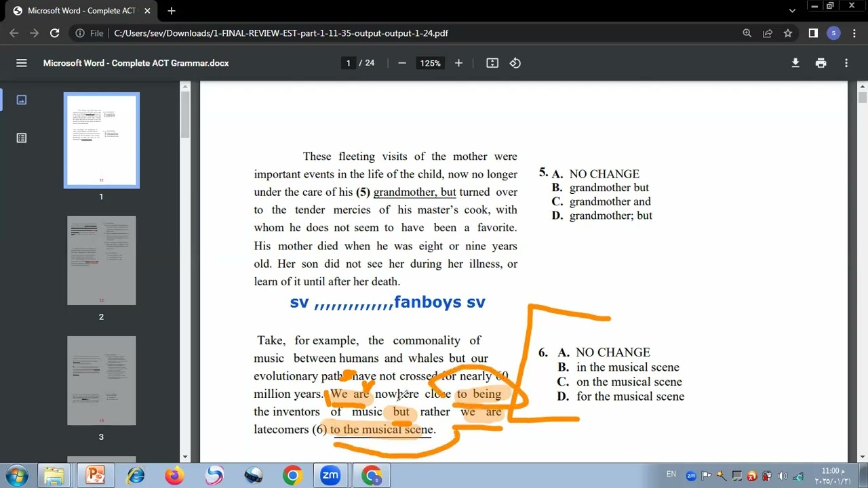
Task: Open PowerPoint from the taskbar
Action: tap(95, 476)
